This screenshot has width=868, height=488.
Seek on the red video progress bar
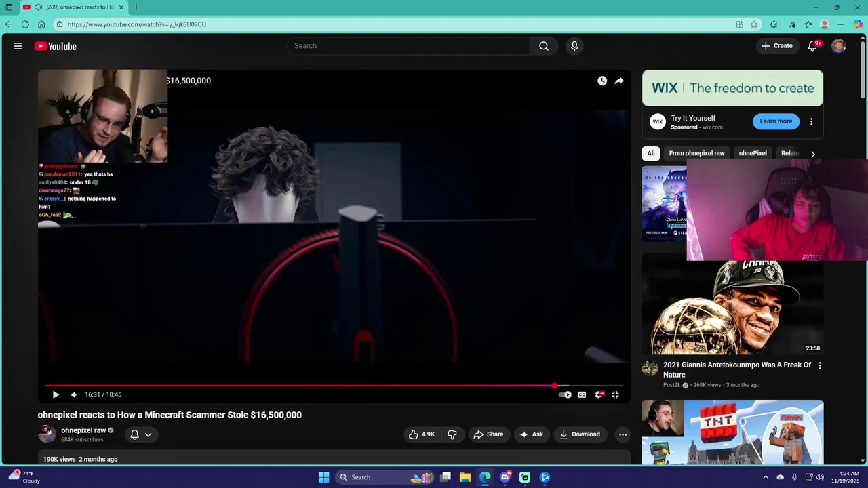(334, 386)
